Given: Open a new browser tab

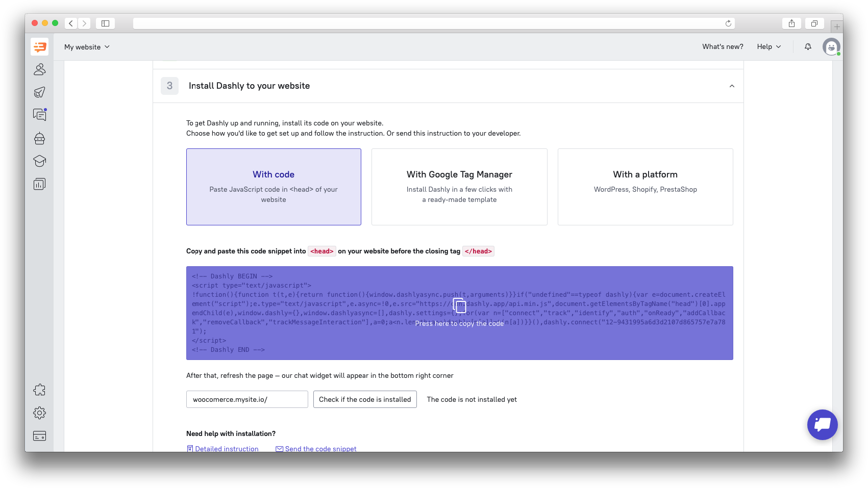Looking at the screenshot, I should click(x=837, y=27).
